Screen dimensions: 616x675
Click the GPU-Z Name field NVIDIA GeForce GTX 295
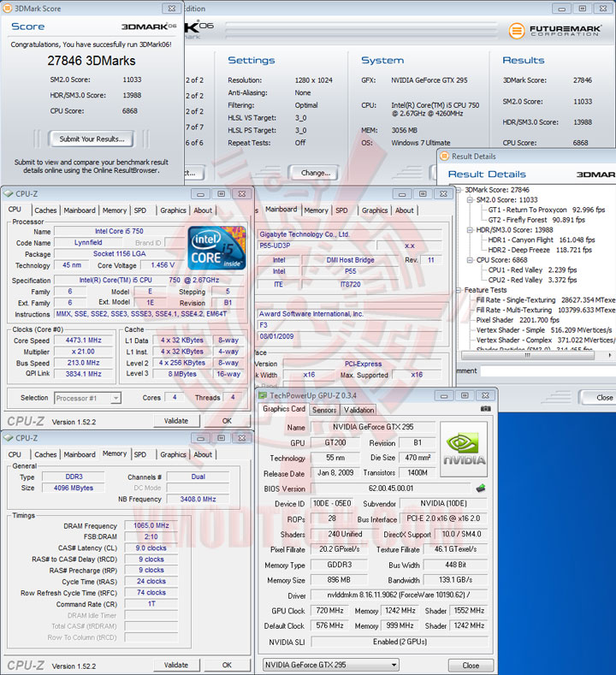[373, 427]
